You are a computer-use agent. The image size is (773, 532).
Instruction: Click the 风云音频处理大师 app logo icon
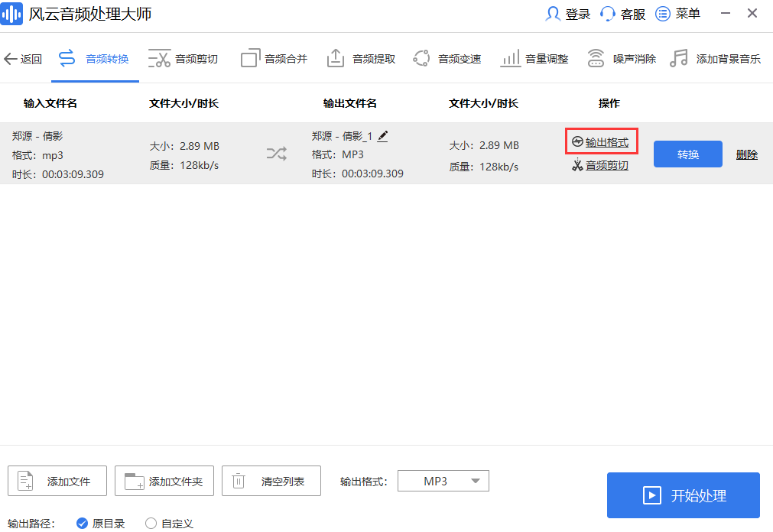point(11,13)
